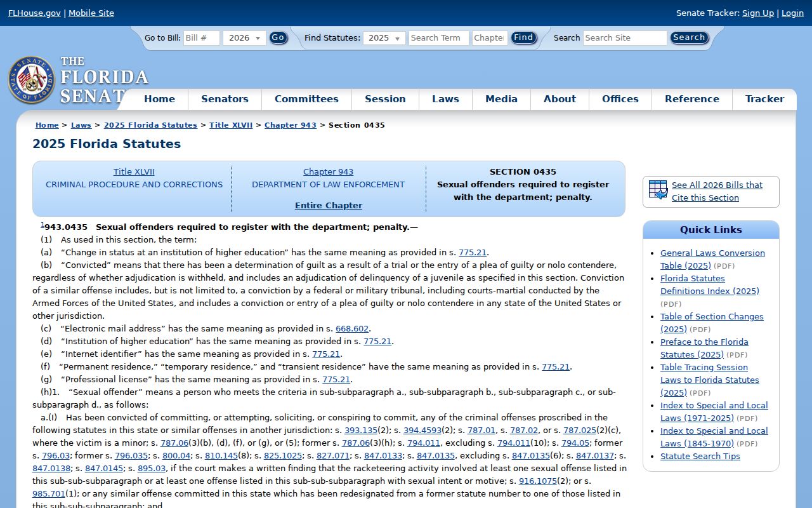Click Home in the breadcrumb
The height and width of the screenshot is (508, 812).
[47, 125]
